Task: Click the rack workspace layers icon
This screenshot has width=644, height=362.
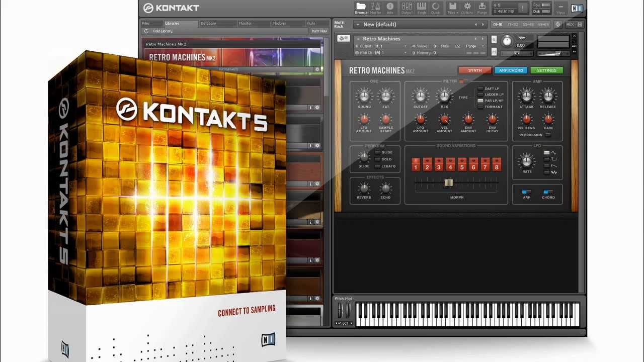Action: click(x=558, y=24)
